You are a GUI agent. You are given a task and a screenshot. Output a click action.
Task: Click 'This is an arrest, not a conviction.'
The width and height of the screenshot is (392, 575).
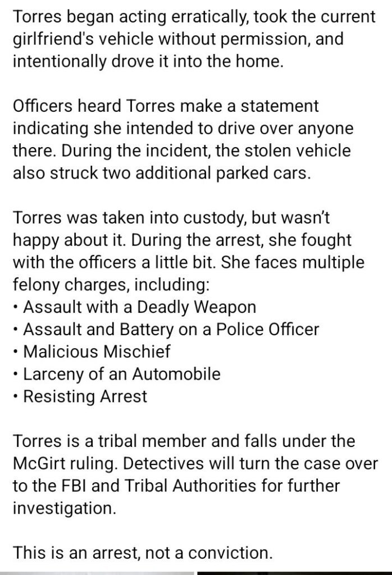pos(143,552)
